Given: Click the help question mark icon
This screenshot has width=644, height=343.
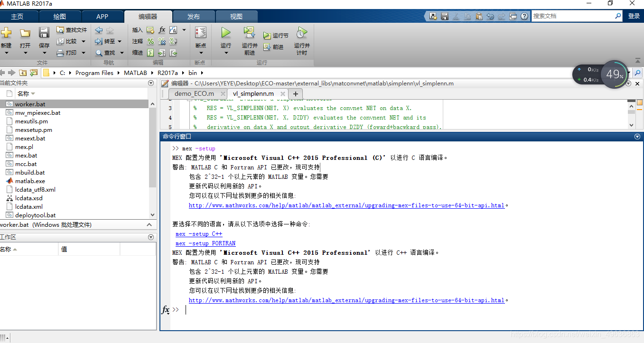Looking at the screenshot, I should (x=524, y=16).
